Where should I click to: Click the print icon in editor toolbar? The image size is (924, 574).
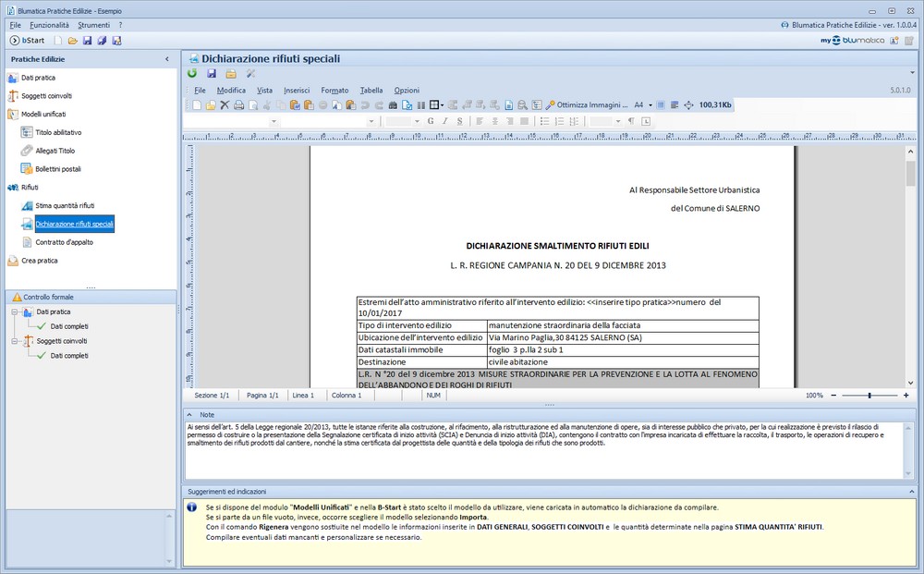(238, 104)
